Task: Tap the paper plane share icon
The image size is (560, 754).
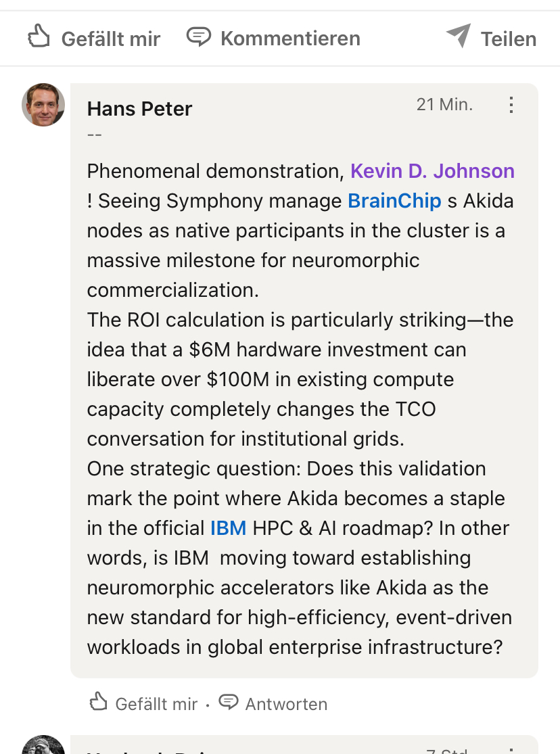Action: [459, 36]
